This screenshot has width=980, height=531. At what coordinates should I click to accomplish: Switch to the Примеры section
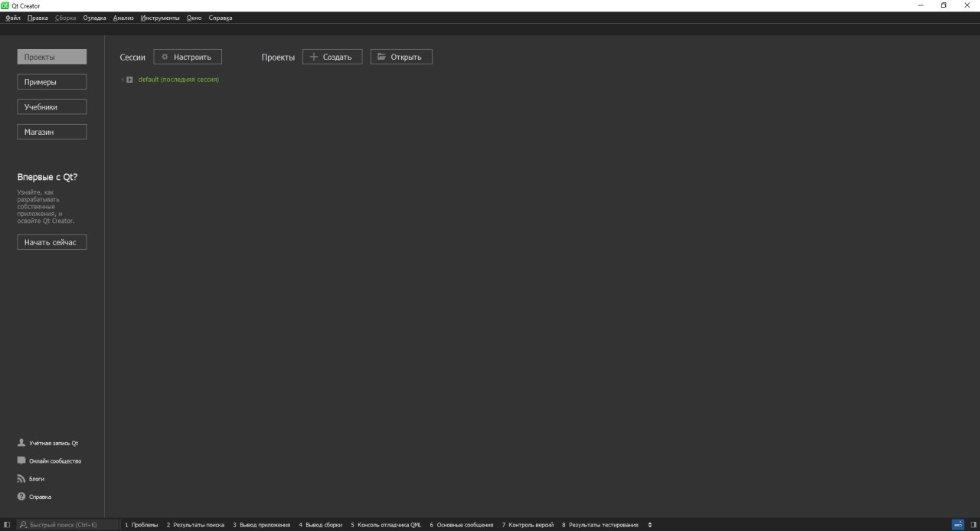tap(52, 82)
